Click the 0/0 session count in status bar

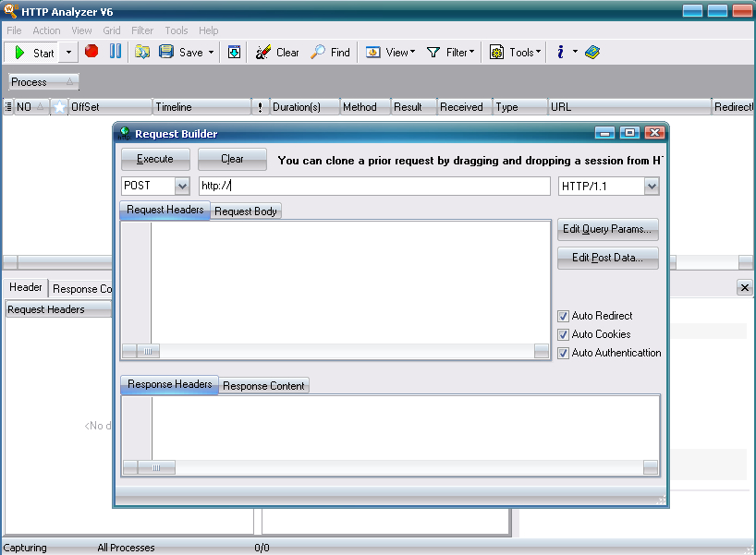click(x=262, y=548)
